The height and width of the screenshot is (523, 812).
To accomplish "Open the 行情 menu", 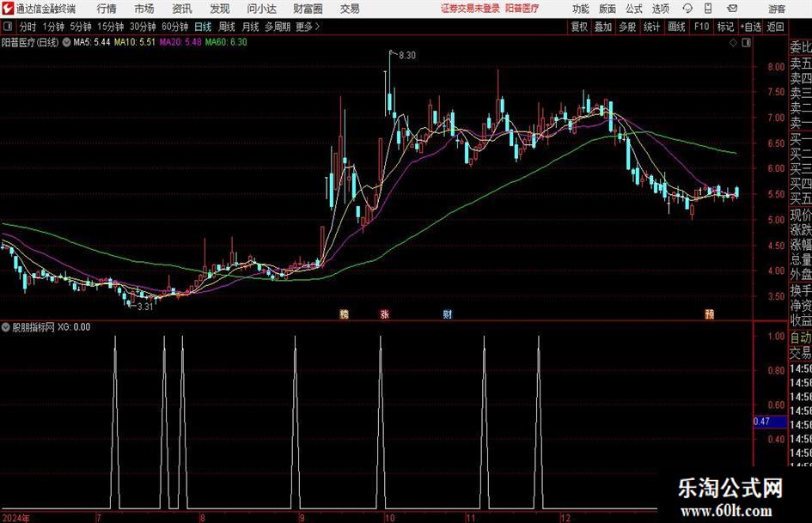I will click(107, 9).
